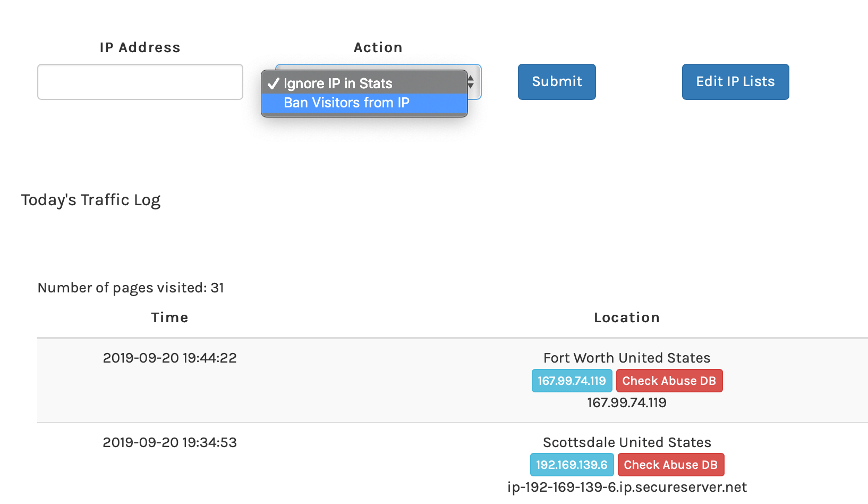Click the Time column header

tap(169, 317)
